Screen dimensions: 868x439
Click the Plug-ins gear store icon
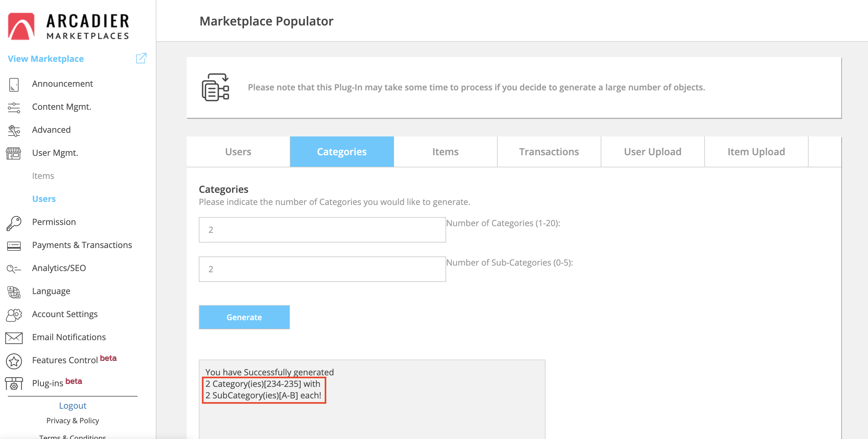14,384
